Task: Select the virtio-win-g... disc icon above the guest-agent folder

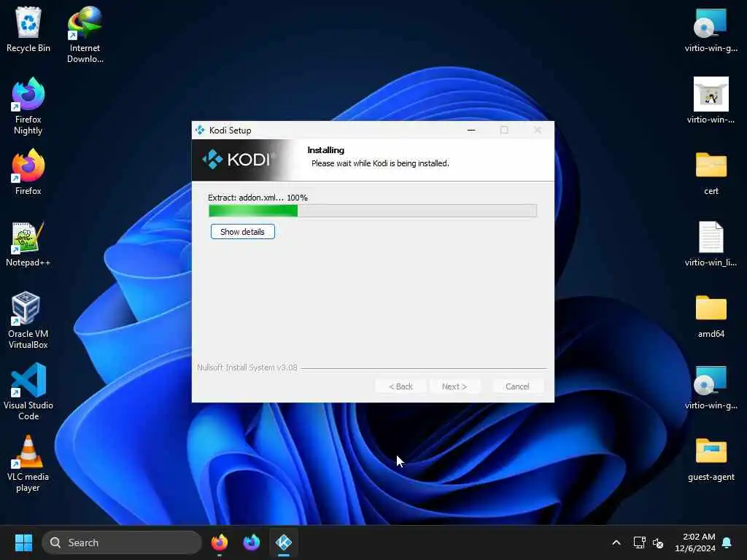Action: [711, 386]
